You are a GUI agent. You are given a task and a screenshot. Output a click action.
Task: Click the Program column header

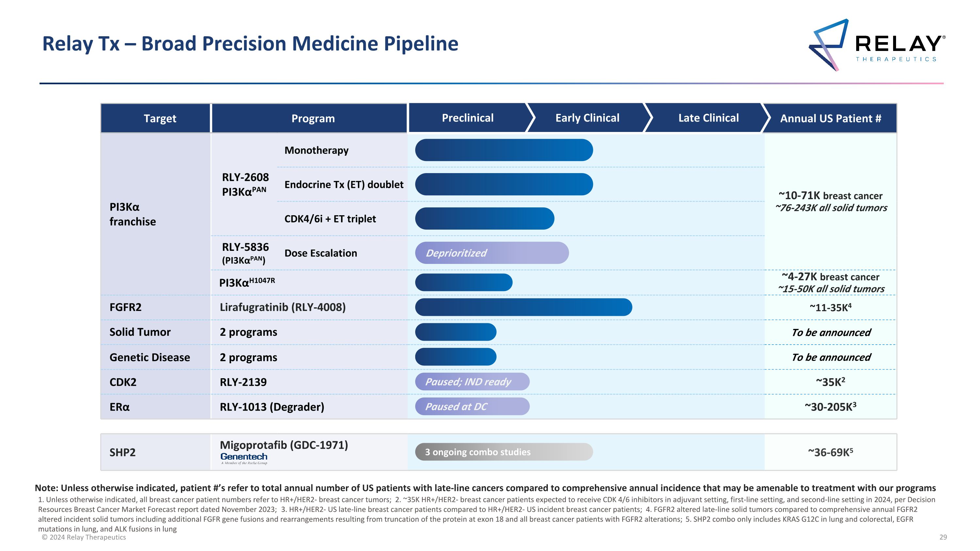[x=313, y=119]
